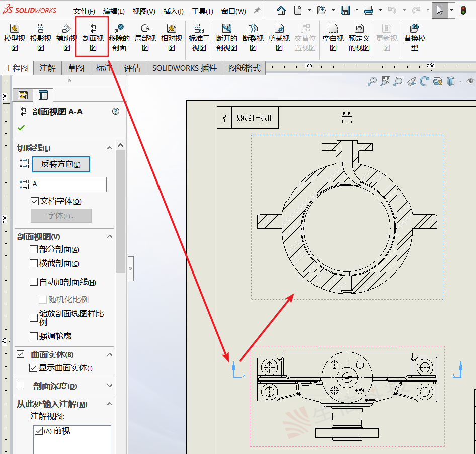Enable the 强调轮廓 (Emphasize Outline) checkbox
This screenshot has width=476, height=454.
[33, 336]
